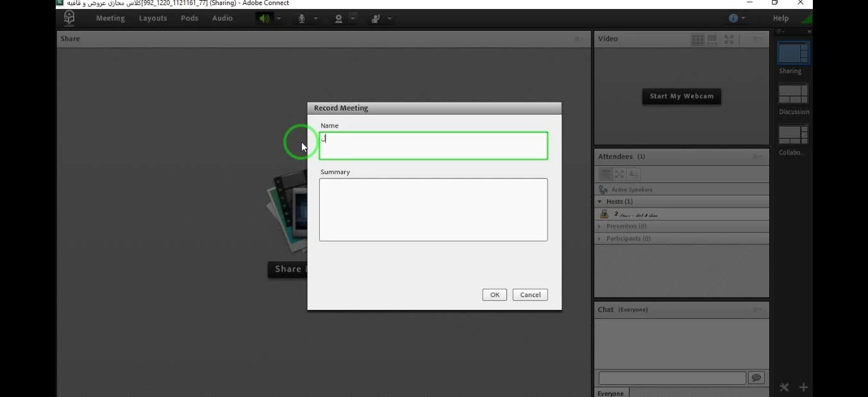Collapse the Hosts (1) group
This screenshot has width=868, height=397.
[600, 202]
